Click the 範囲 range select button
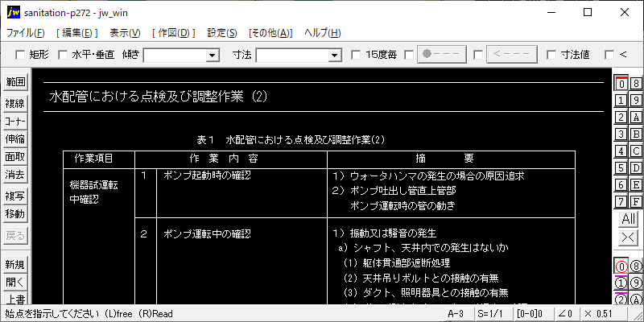 tap(14, 82)
